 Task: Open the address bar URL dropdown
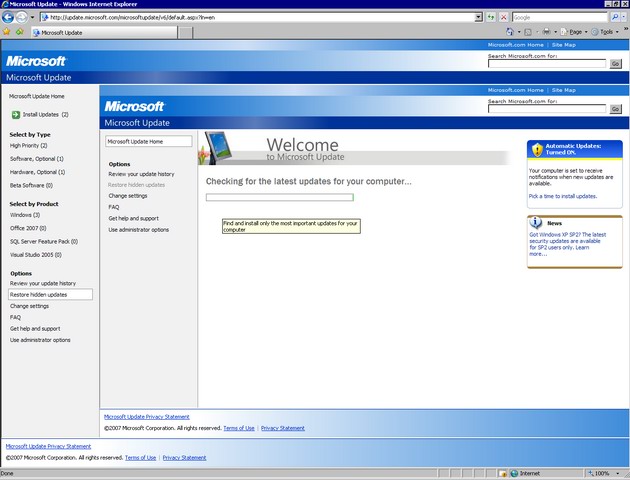[477, 17]
